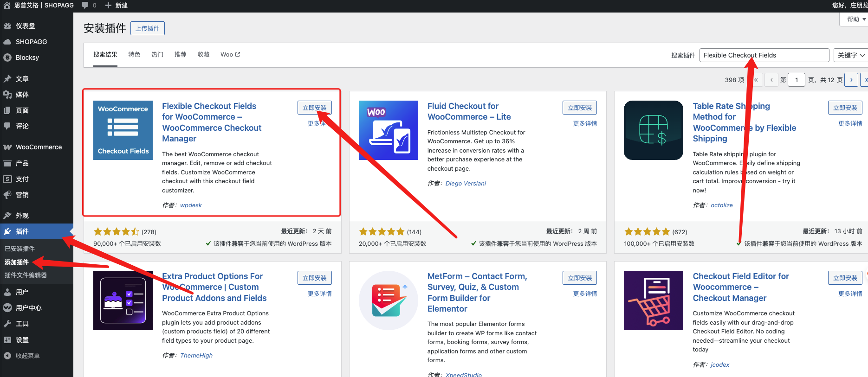Open 营销 marketing megaphone icon

(7, 195)
